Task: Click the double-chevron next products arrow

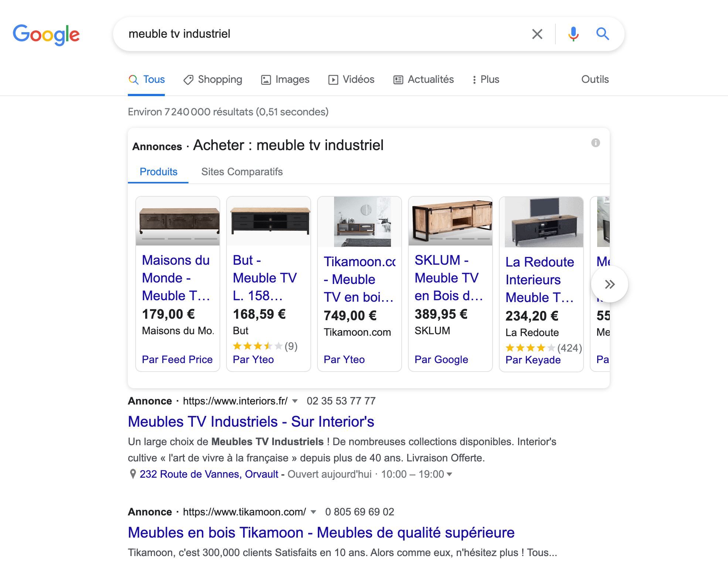Action: 609,284
